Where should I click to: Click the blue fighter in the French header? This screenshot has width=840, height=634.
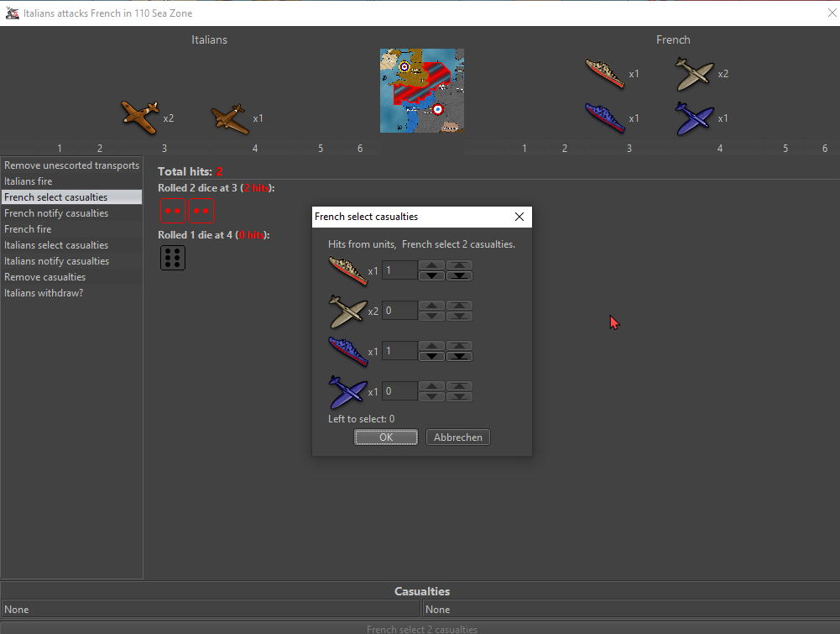coord(694,118)
